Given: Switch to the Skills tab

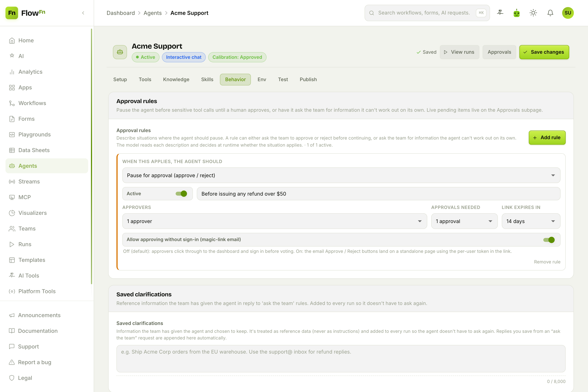Looking at the screenshot, I should point(207,80).
